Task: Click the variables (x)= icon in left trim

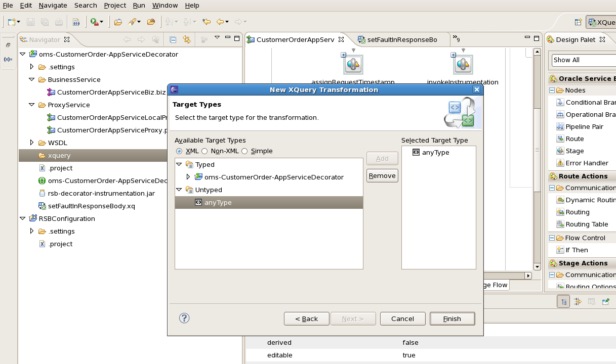Action: (8, 59)
